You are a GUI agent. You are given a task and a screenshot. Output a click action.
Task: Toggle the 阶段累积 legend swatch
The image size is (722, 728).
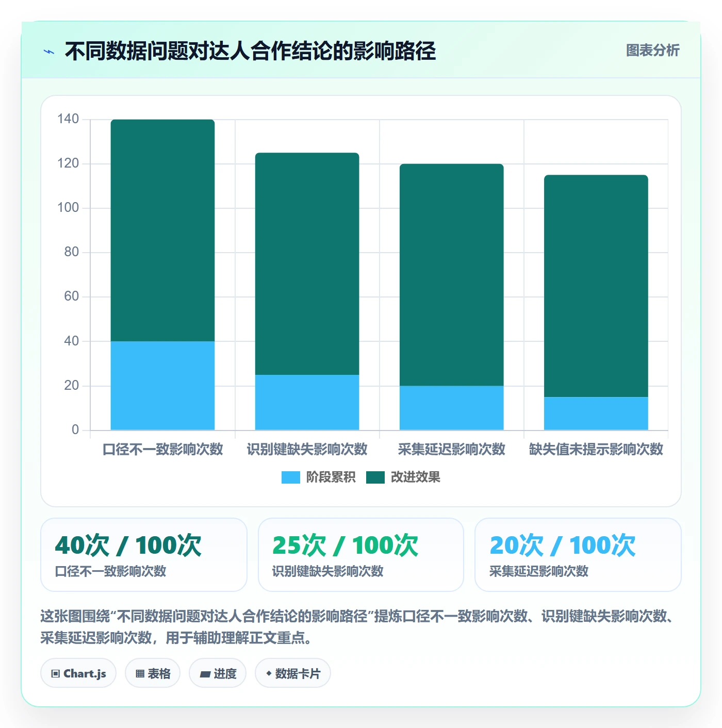click(290, 477)
